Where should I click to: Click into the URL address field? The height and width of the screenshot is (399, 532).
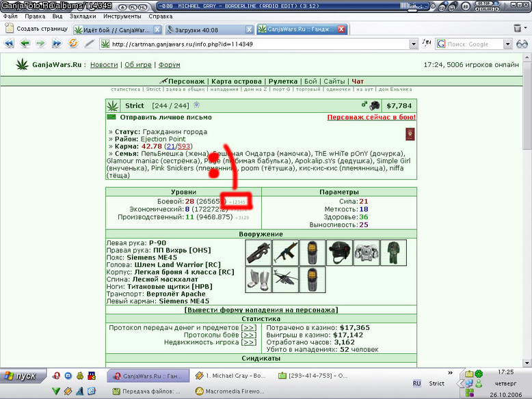(x=260, y=44)
